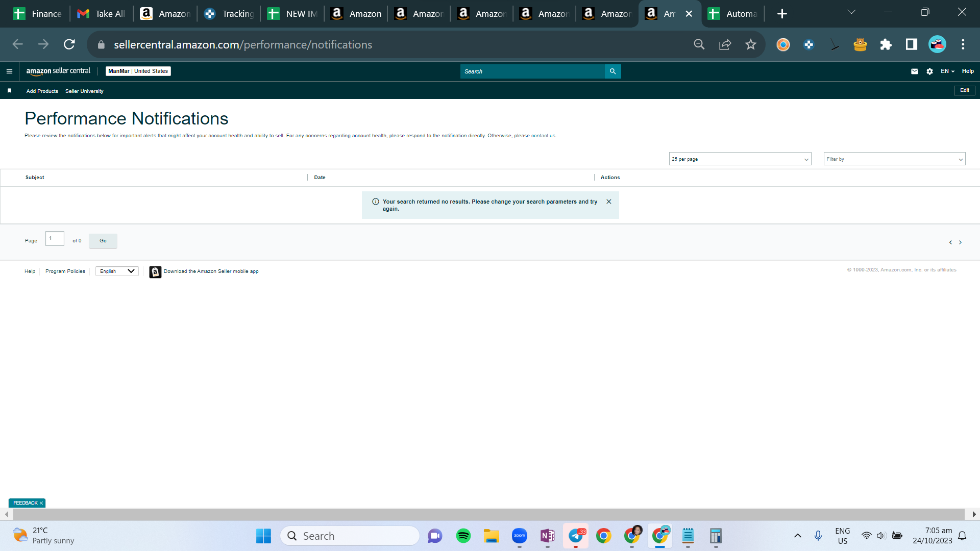The height and width of the screenshot is (551, 980).
Task: Open File Explorer from the taskbar
Action: (492, 536)
